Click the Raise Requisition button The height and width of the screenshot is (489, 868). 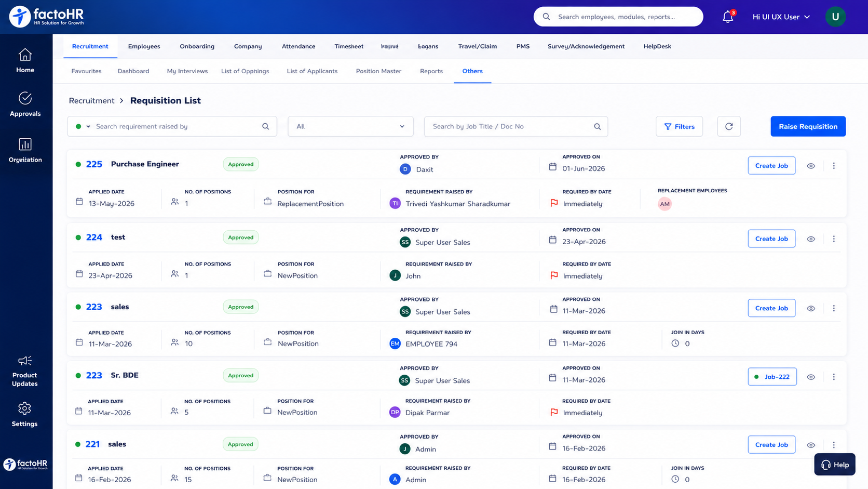808,126
